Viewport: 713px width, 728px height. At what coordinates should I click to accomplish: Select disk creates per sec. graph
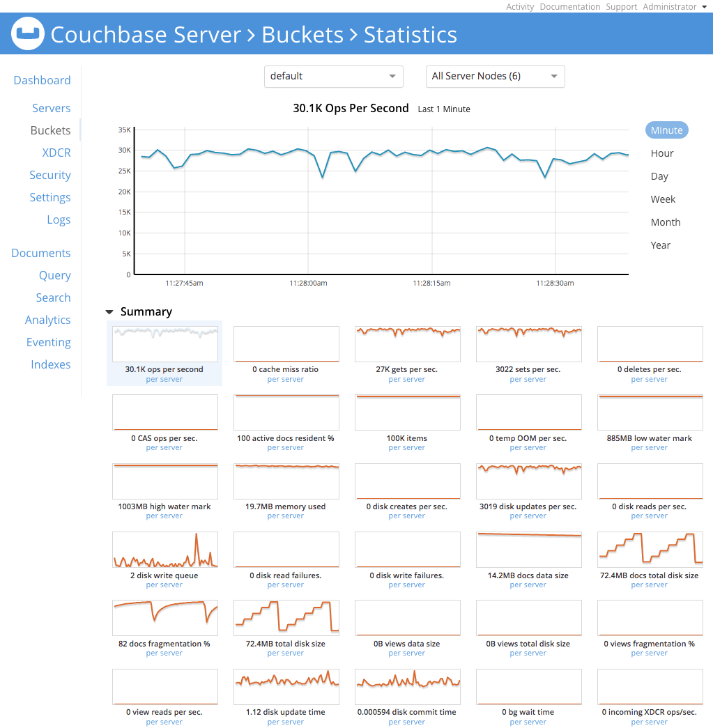coord(407,481)
